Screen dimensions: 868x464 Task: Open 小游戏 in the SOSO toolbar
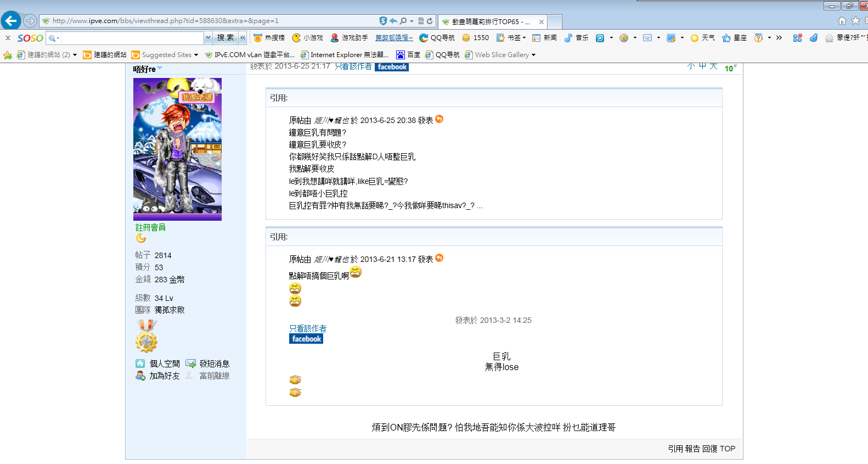click(x=308, y=38)
